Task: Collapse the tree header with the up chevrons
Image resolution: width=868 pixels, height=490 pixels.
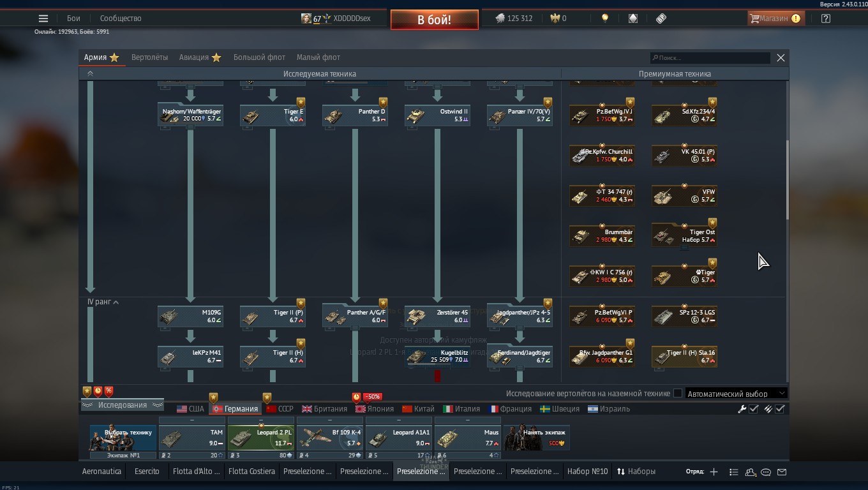Action: 90,74
